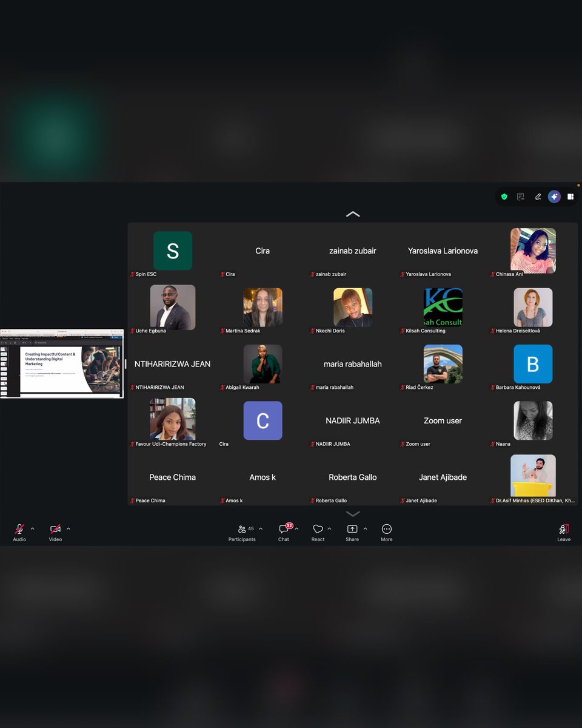Open video options arrow beside Video
This screenshot has height=728, width=582.
point(68,528)
